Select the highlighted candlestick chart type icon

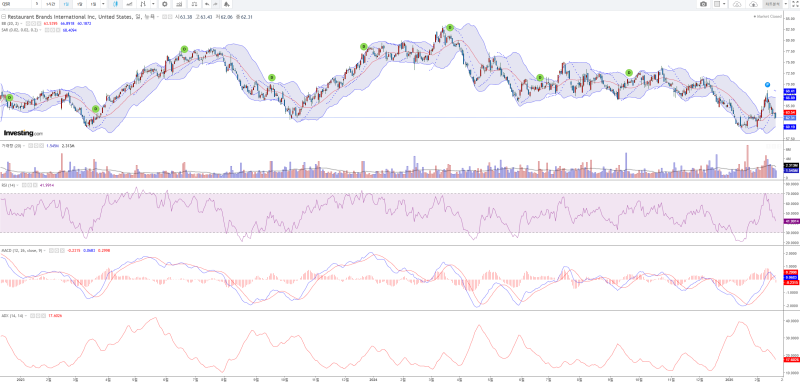pyautogui.click(x=115, y=4)
